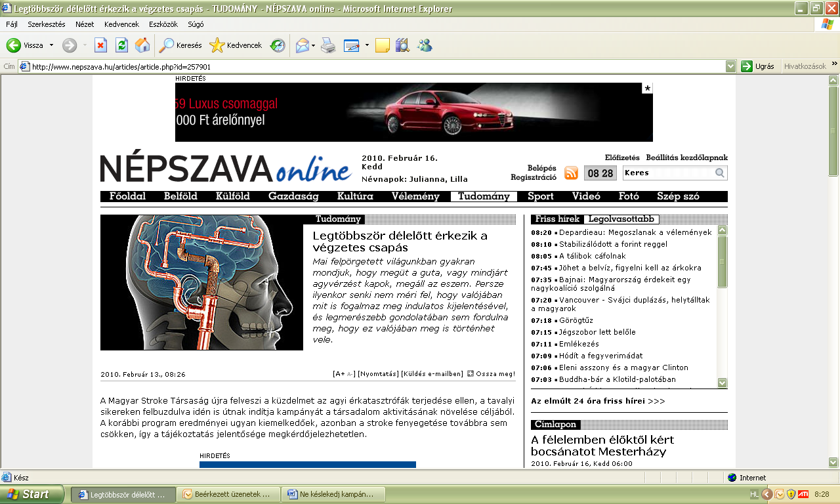Viewport: 840px width, 504px height.
Task: Open news item A tálibok cáfolnak
Action: click(x=593, y=256)
